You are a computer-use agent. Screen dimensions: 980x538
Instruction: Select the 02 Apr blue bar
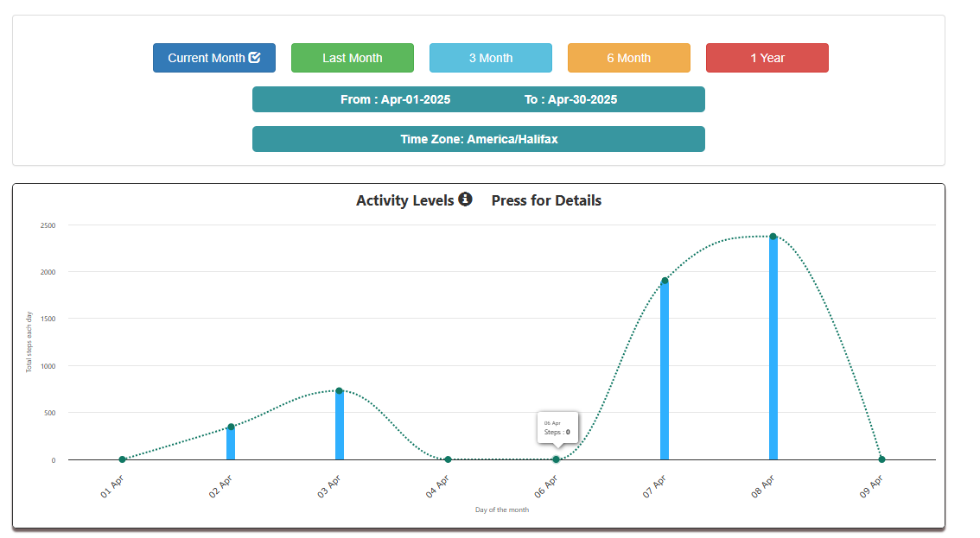click(x=231, y=444)
